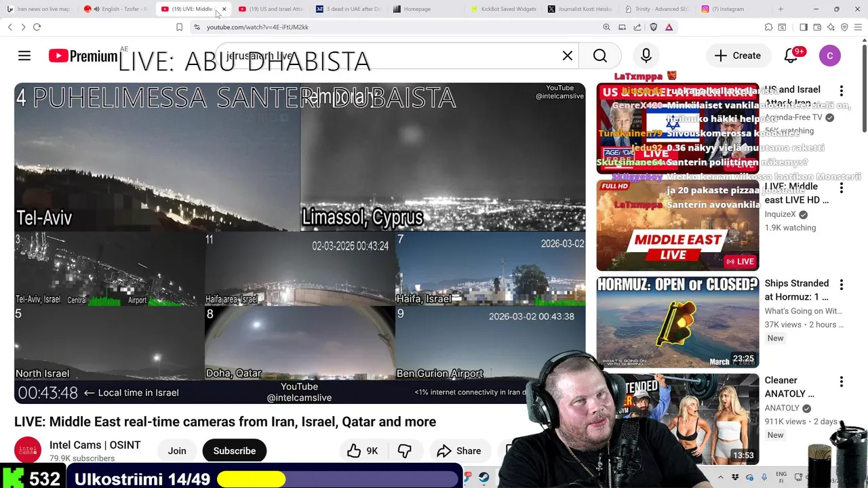Open the account avatar menu

coord(830,56)
